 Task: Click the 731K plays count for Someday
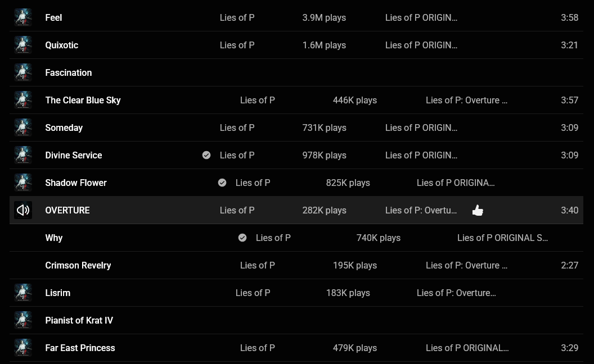[324, 128]
